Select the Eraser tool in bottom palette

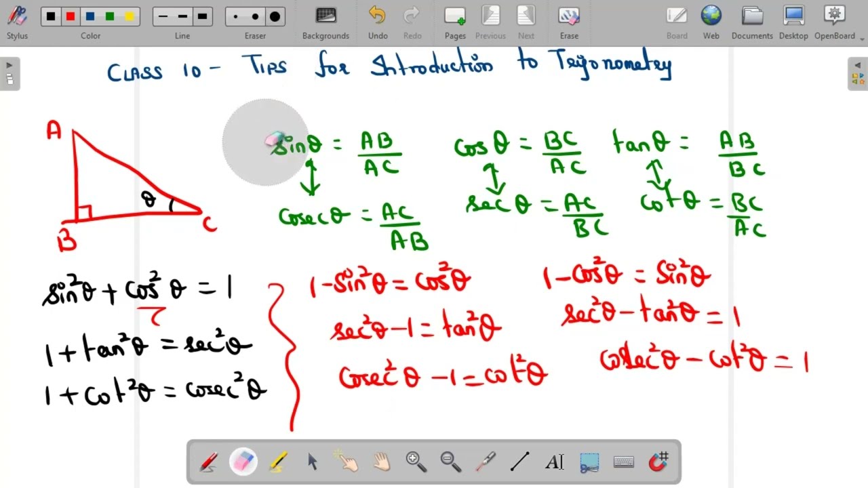[x=243, y=462]
